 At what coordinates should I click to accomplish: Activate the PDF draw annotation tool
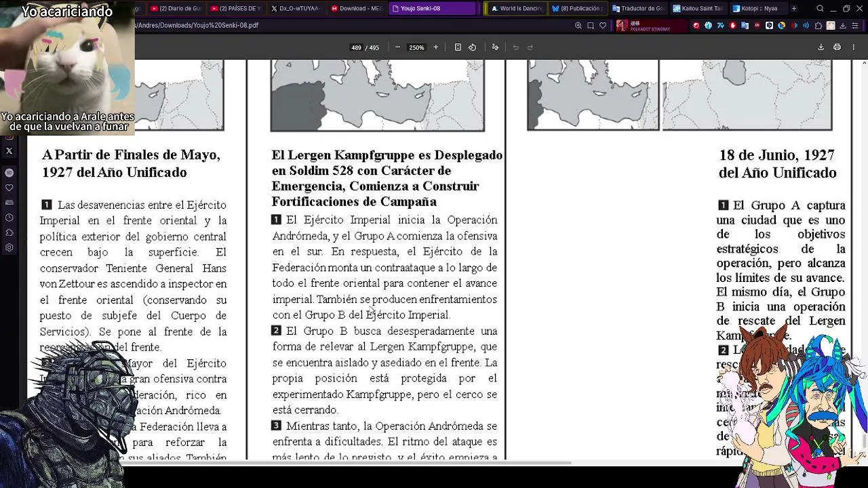point(495,47)
